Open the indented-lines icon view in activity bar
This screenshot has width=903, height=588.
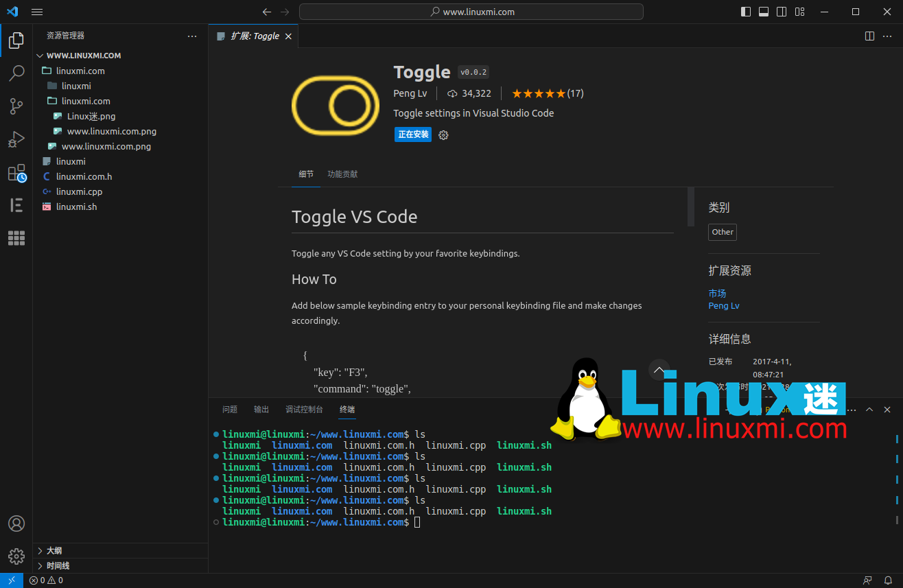coord(16,205)
